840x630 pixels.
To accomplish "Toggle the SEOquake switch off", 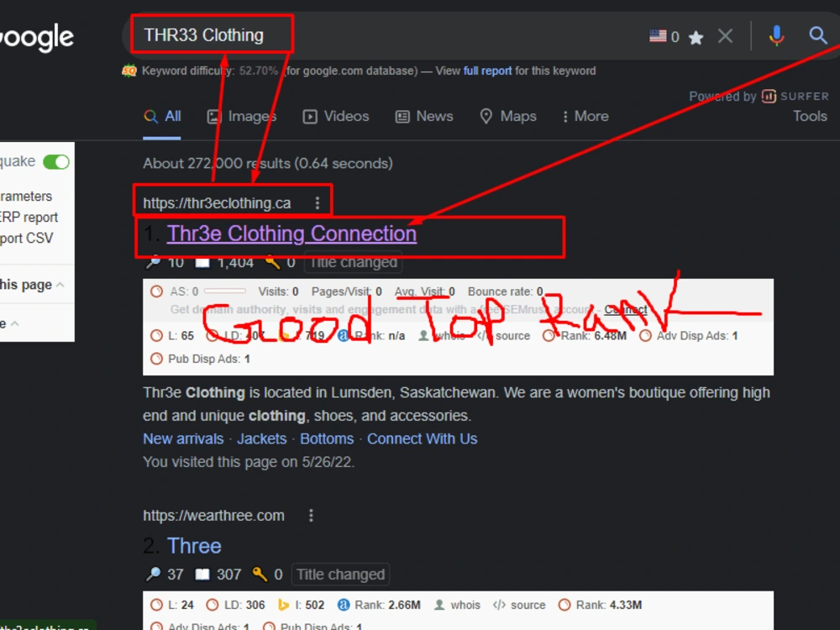I will (56, 162).
